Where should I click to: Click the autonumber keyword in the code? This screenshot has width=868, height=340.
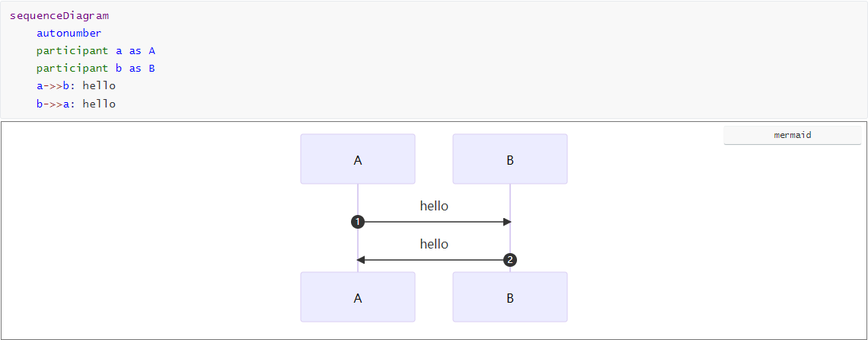point(69,33)
